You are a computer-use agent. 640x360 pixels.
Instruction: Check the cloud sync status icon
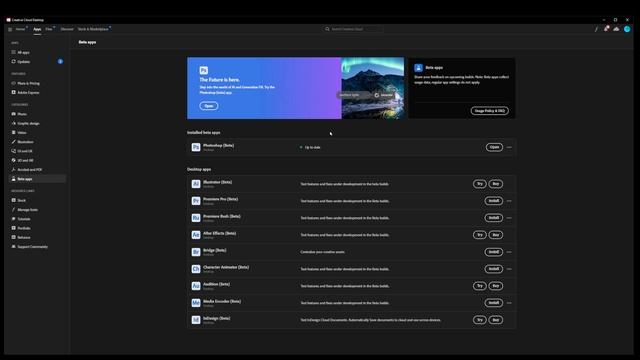tap(616, 29)
